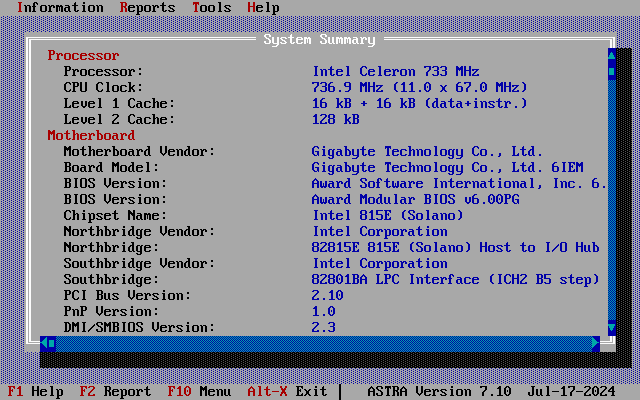640x400 pixels.
Task: Click the System Summary window title
Action: tap(319, 40)
